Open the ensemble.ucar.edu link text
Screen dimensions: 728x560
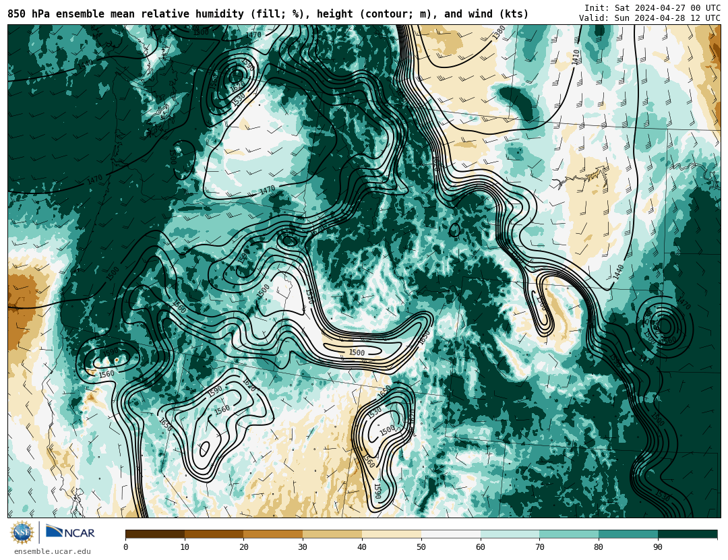[53, 552]
